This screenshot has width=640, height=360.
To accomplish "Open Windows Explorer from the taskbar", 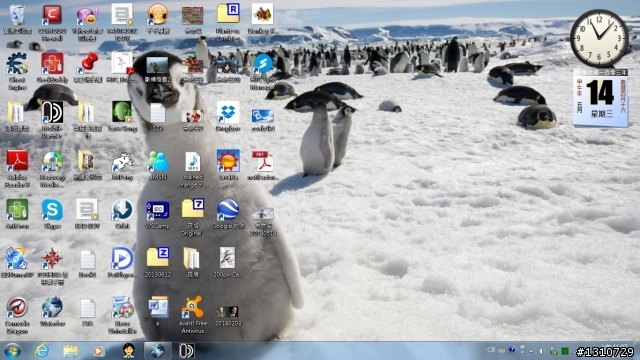I will [71, 351].
